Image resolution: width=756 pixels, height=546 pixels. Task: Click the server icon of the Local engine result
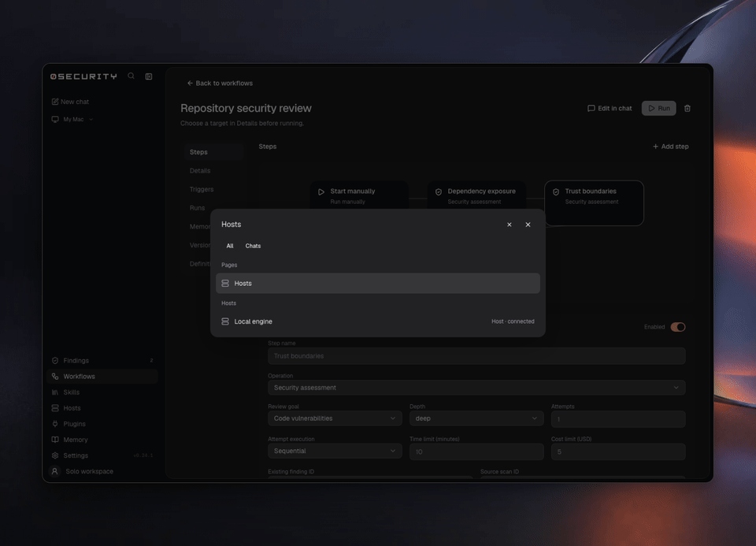pyautogui.click(x=225, y=321)
